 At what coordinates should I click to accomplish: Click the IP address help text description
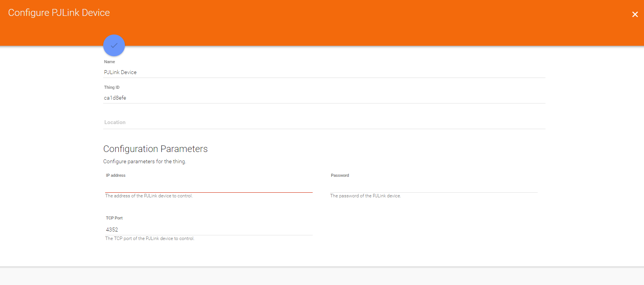click(x=149, y=196)
